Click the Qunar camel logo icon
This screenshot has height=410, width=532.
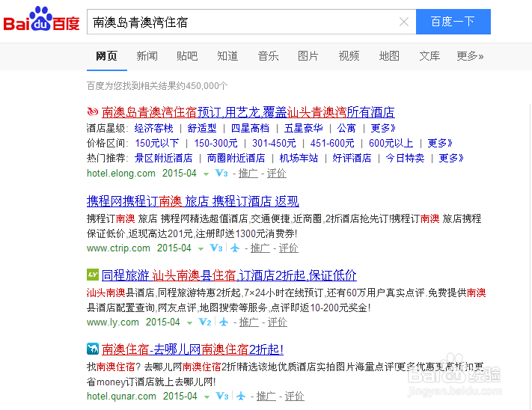(93, 349)
